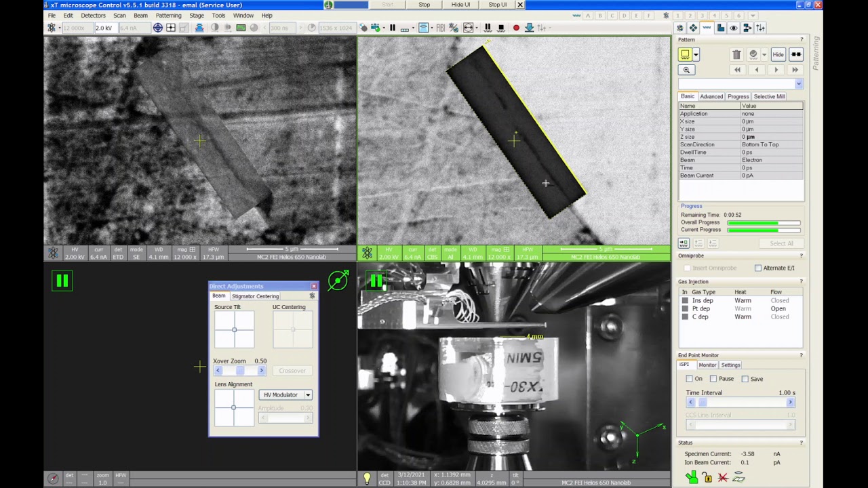Open Gas Injection panel help question mark
This screenshot has width=868, height=488.
click(802, 281)
